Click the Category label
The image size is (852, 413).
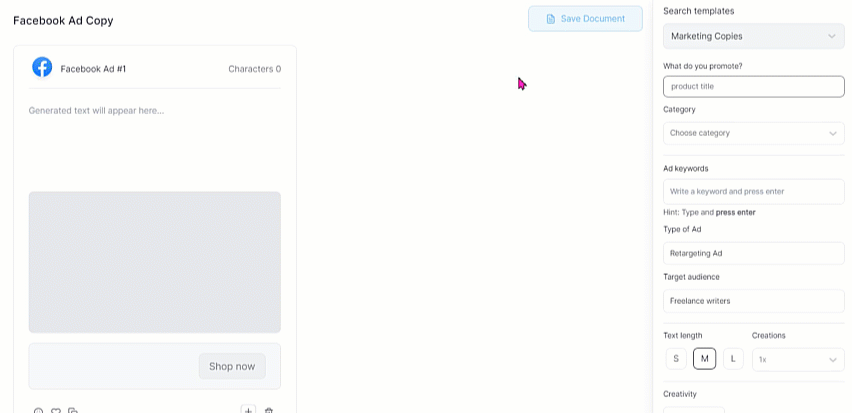(679, 110)
